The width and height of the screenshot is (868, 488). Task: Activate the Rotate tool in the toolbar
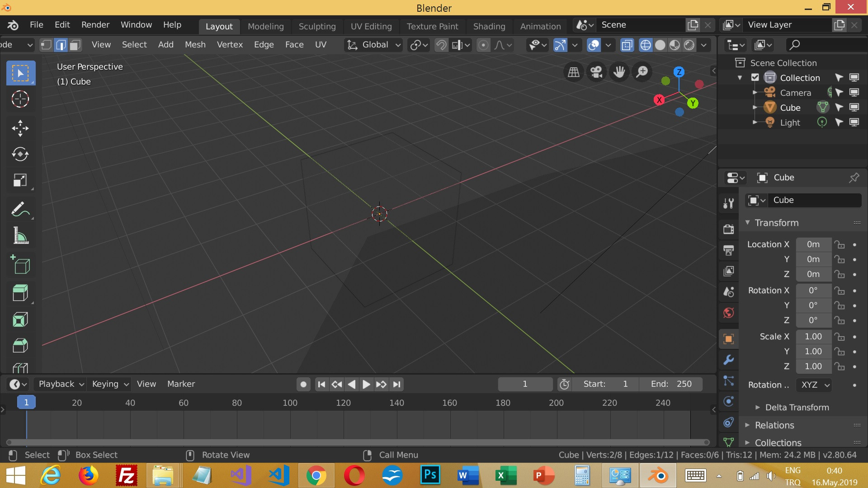coord(20,154)
